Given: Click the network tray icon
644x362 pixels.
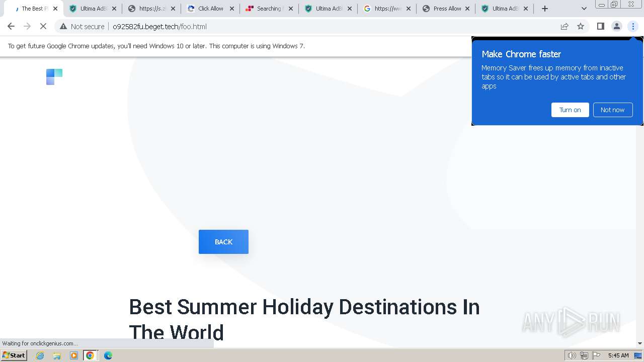Looking at the screenshot, I should 584,355.
